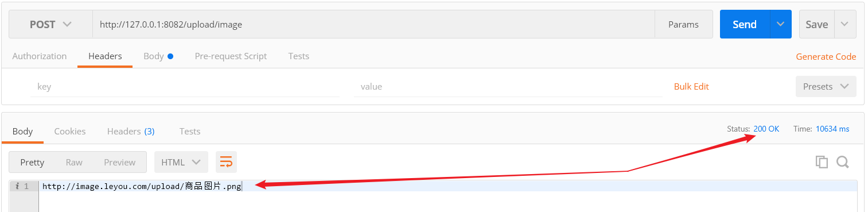The width and height of the screenshot is (868, 212).
Task: Open the Pre-request Script tab
Action: pyautogui.click(x=231, y=56)
